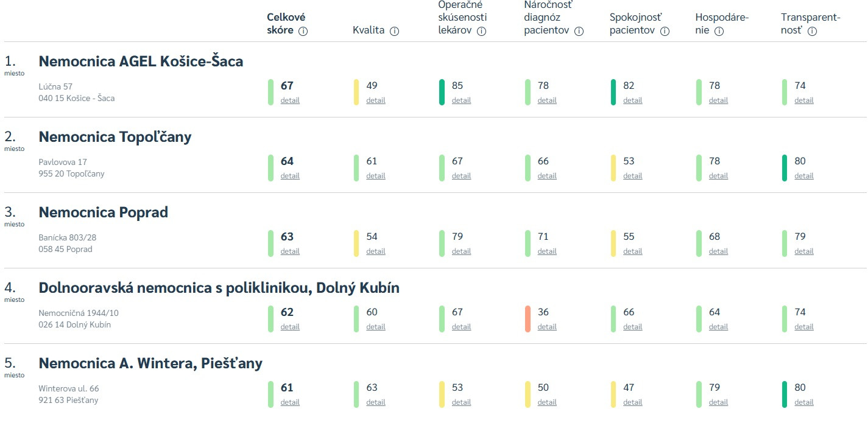Open detail for Topoľčany transparency score 80
This screenshot has height=448, width=868.
click(x=804, y=176)
